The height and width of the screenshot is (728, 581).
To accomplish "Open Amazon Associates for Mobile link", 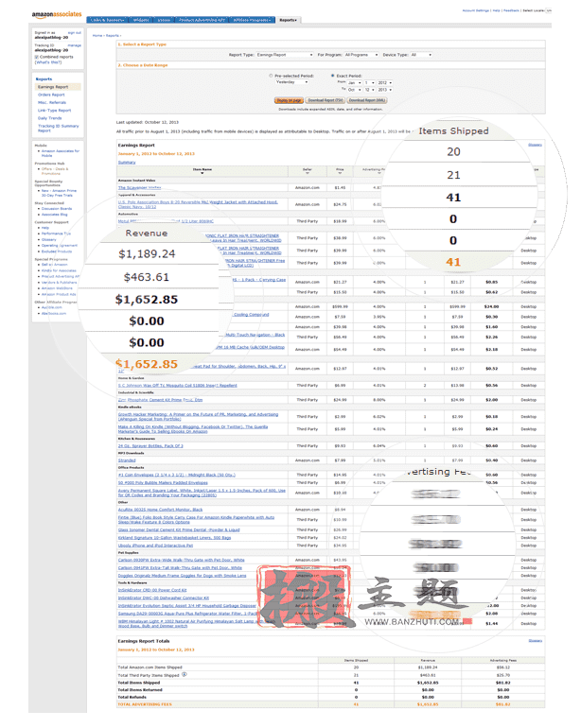I will 61,153.
